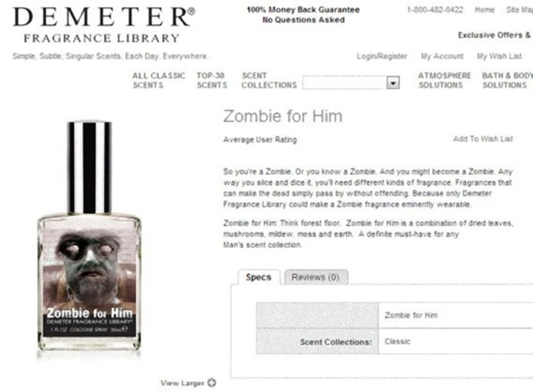The height and width of the screenshot is (392, 533).
Task: Click the View Larger text link
Action: (x=182, y=383)
